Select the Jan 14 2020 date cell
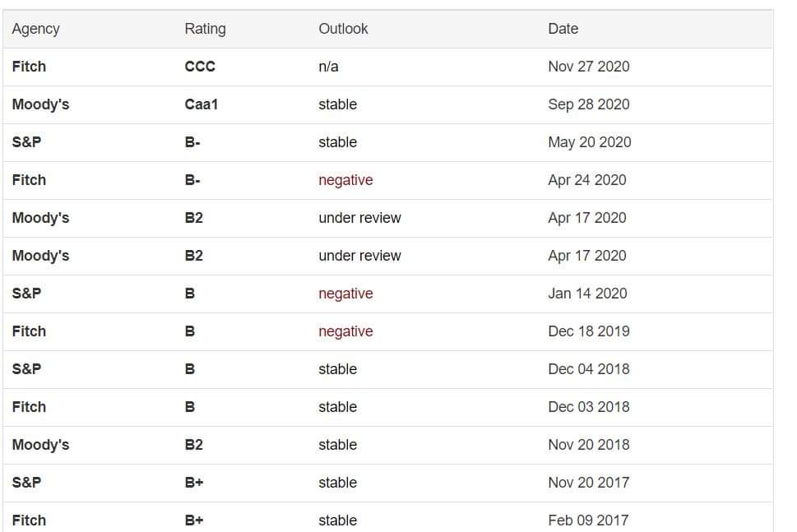 tap(587, 294)
